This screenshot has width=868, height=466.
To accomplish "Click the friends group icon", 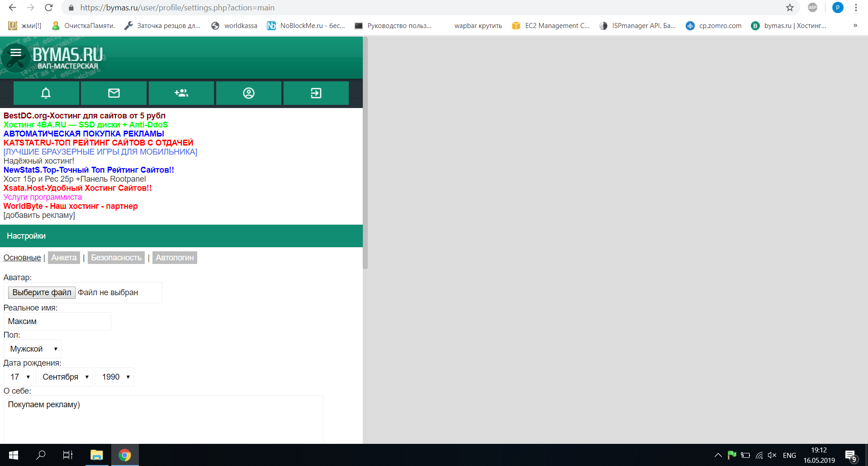I will [x=181, y=93].
